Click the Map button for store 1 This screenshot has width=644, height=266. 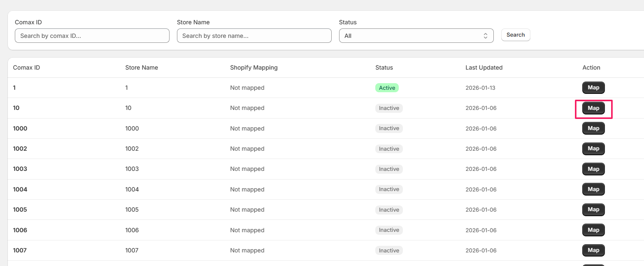pos(593,88)
